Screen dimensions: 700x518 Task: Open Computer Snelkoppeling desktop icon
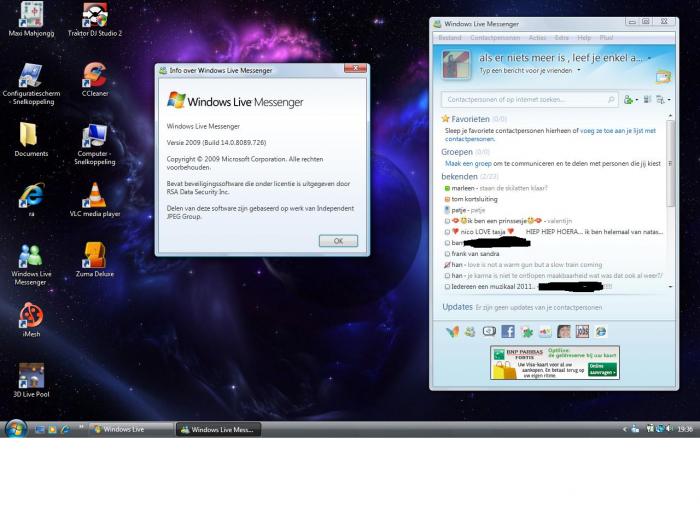(x=95, y=144)
